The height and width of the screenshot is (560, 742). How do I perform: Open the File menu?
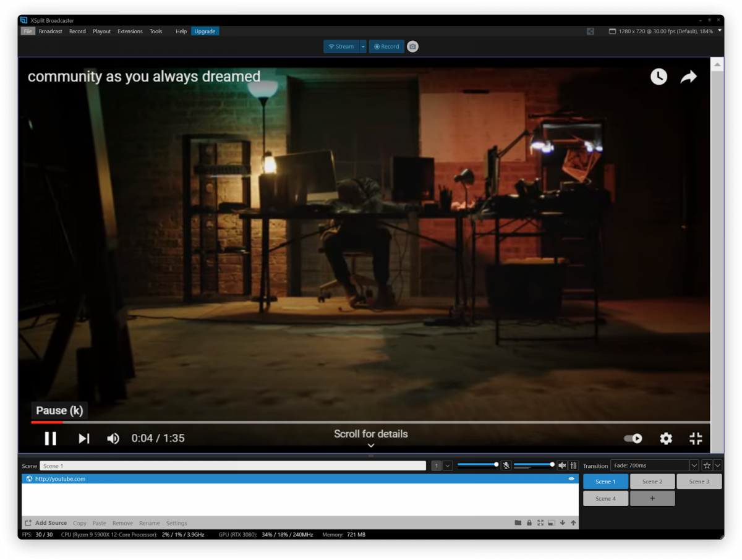[28, 31]
